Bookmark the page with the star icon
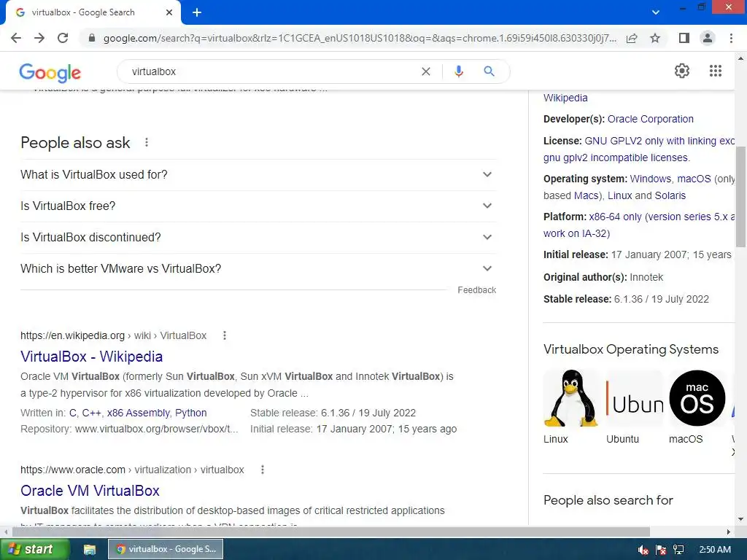This screenshot has height=560, width=747. pyautogui.click(x=656, y=38)
